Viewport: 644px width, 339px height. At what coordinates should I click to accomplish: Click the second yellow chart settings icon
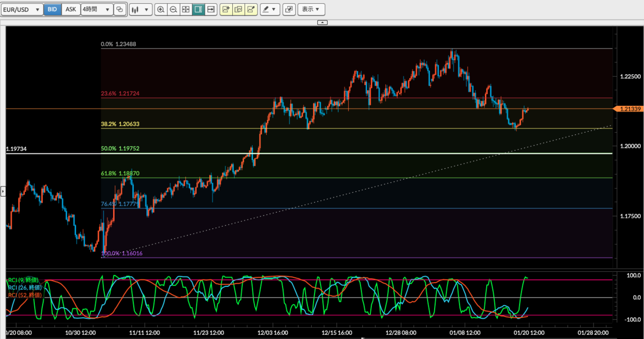pos(238,9)
